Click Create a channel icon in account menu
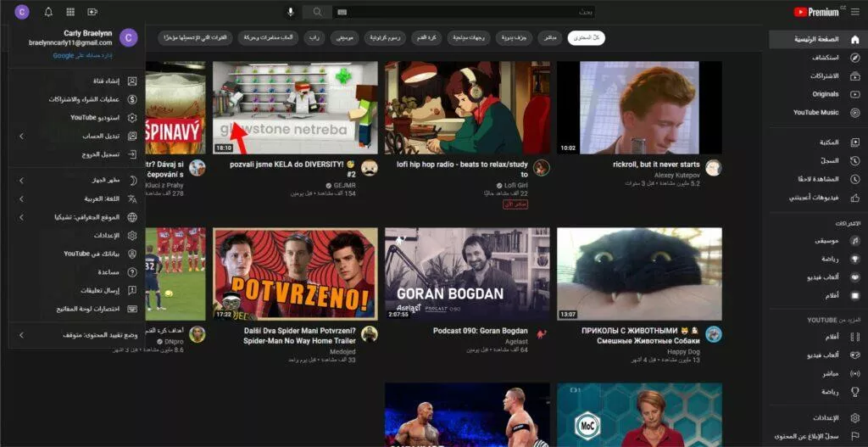The width and height of the screenshot is (868, 447). tap(131, 81)
